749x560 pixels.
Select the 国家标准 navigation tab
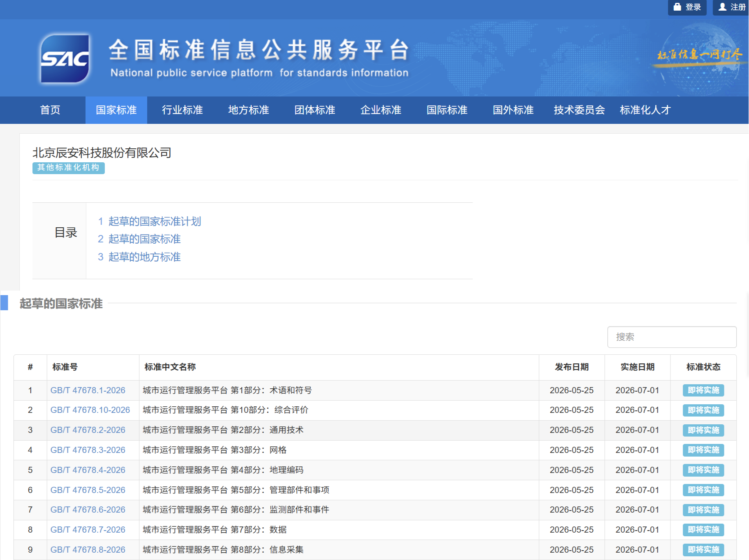116,110
